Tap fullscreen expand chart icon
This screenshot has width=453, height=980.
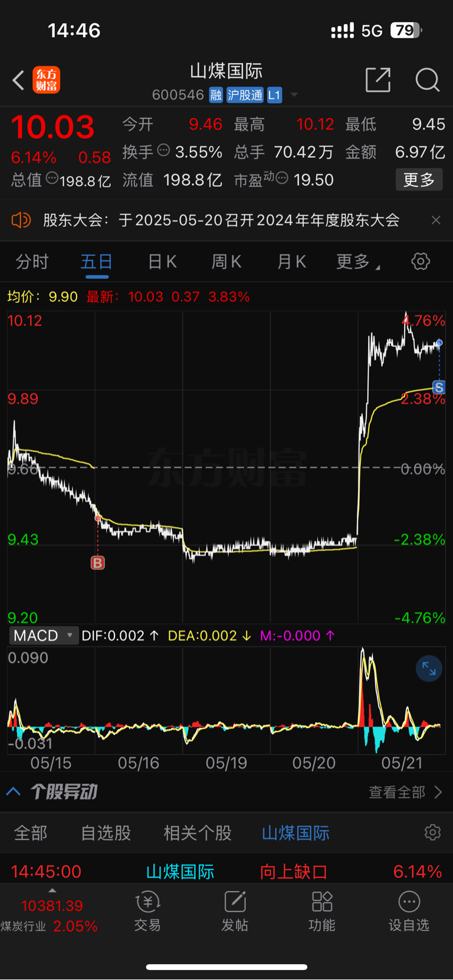pyautogui.click(x=429, y=669)
